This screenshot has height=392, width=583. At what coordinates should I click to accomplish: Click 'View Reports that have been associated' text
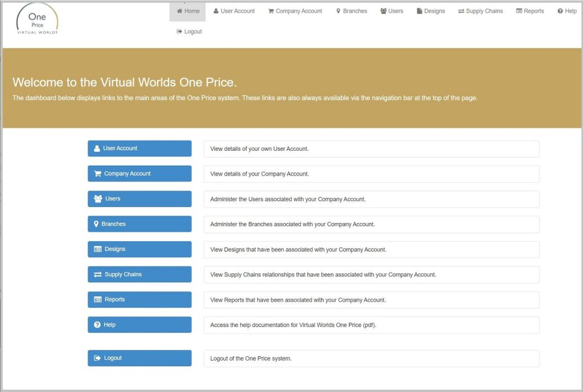pyautogui.click(x=298, y=300)
